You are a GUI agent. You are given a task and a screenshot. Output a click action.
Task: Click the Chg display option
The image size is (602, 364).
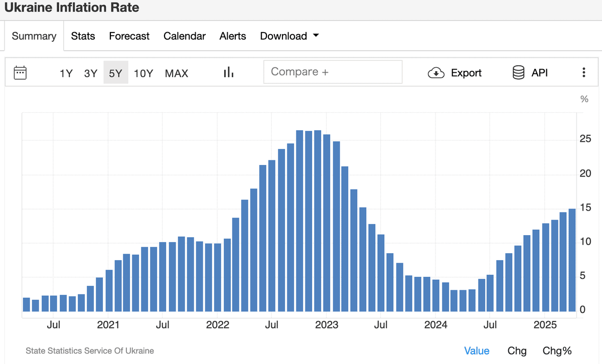[x=517, y=350]
